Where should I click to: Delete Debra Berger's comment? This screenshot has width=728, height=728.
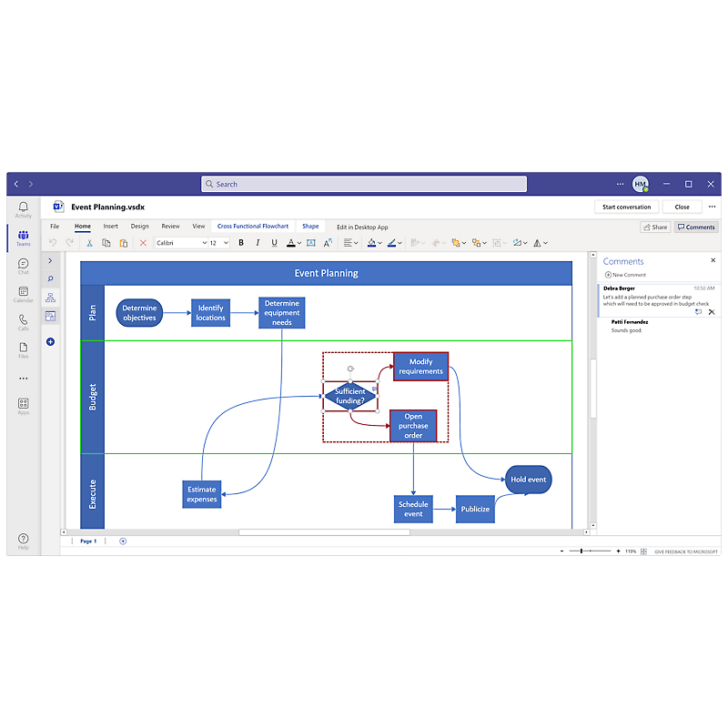[x=712, y=312]
